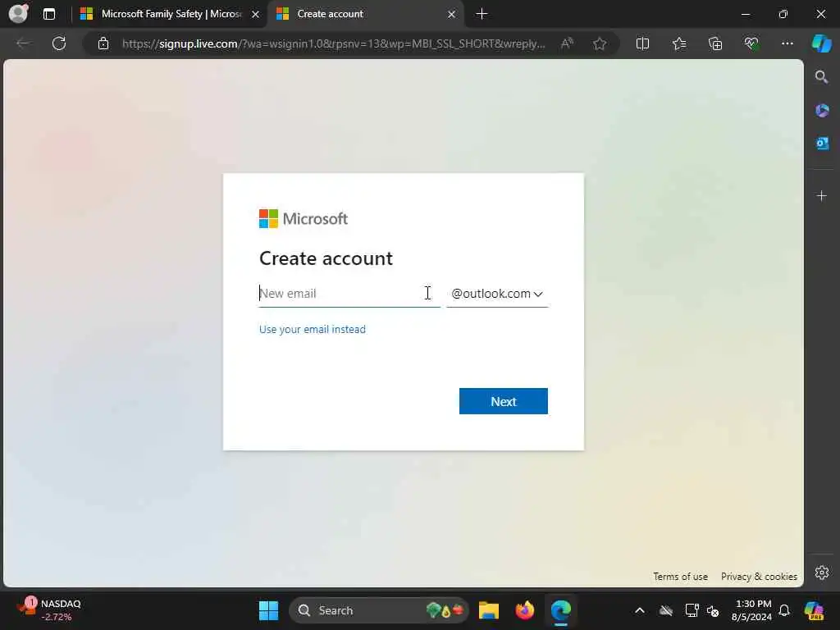Click the Next button

click(x=504, y=401)
